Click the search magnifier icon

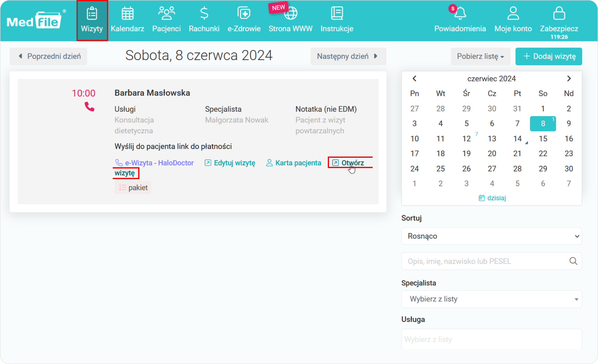pyautogui.click(x=573, y=261)
